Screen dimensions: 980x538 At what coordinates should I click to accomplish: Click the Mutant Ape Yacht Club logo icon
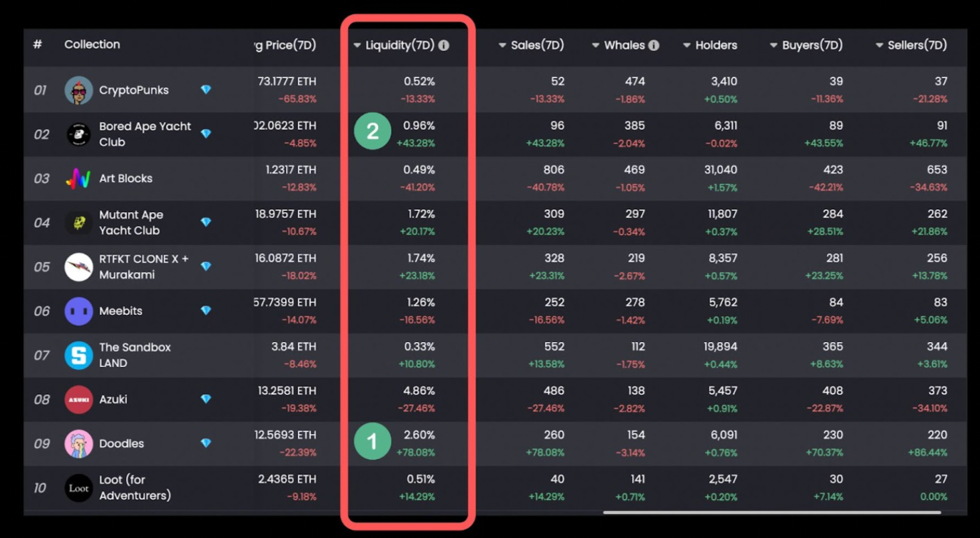click(79, 223)
